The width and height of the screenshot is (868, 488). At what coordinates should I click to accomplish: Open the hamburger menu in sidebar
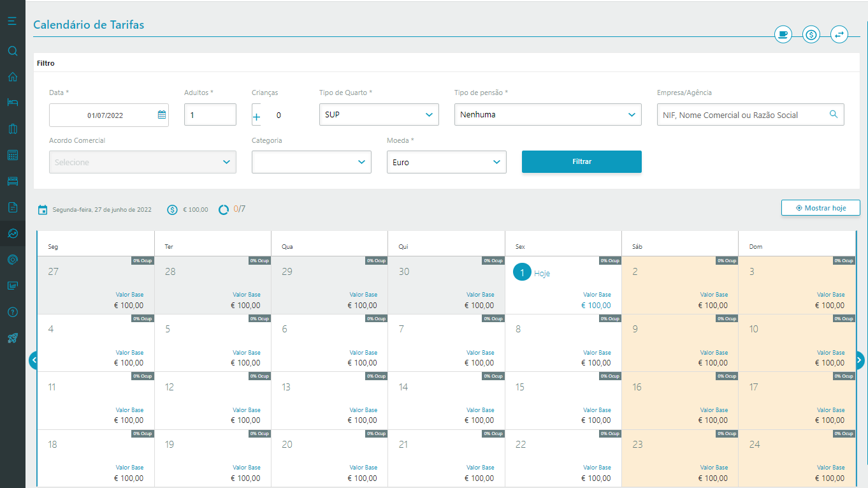tap(12, 21)
